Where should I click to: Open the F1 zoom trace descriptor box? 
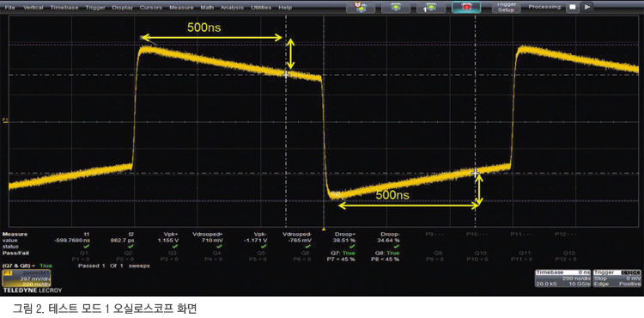click(x=27, y=278)
